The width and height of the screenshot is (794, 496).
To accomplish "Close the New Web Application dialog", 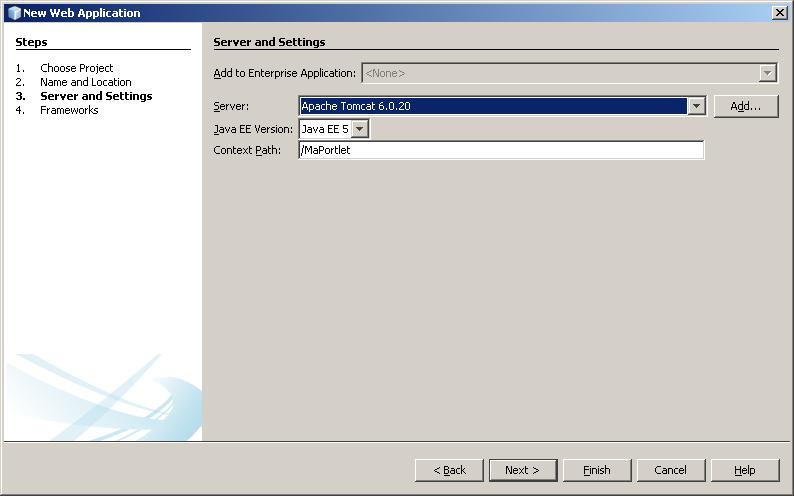I will (x=779, y=13).
